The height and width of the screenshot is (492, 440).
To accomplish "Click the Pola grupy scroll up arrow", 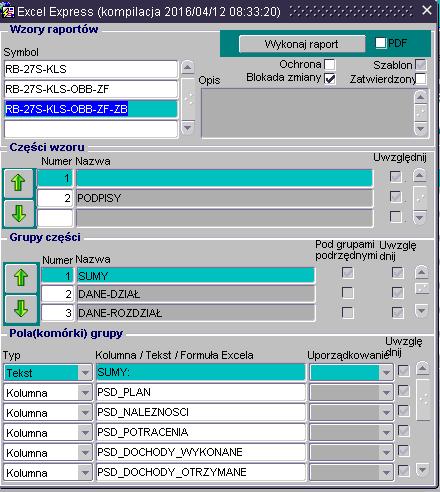I will pos(423,368).
